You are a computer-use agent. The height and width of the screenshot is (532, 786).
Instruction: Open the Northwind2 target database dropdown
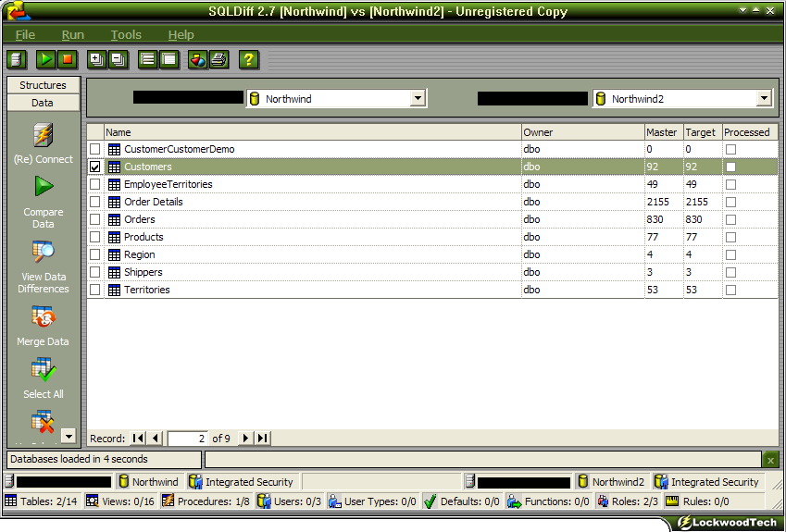[x=764, y=99]
